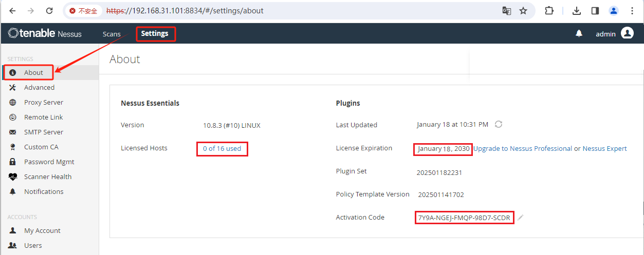The height and width of the screenshot is (255, 644).
Task: Click the Scanner Health heartbeat icon
Action: [x=13, y=176]
